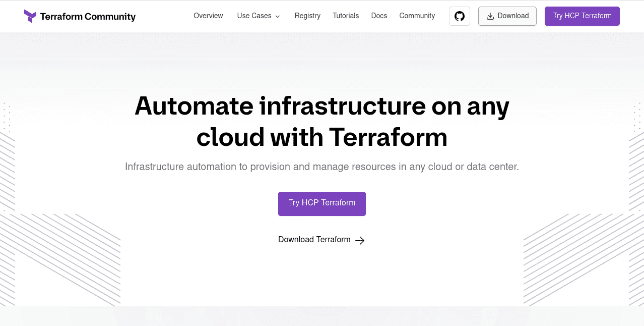This screenshot has height=326, width=644.
Task: Click the download arrow icon in Download button
Action: pyautogui.click(x=489, y=16)
